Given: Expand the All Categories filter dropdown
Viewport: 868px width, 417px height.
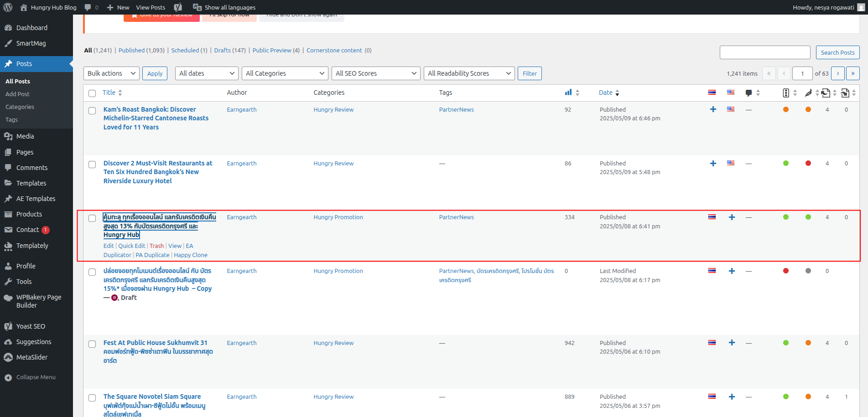Looking at the screenshot, I should click(x=285, y=73).
